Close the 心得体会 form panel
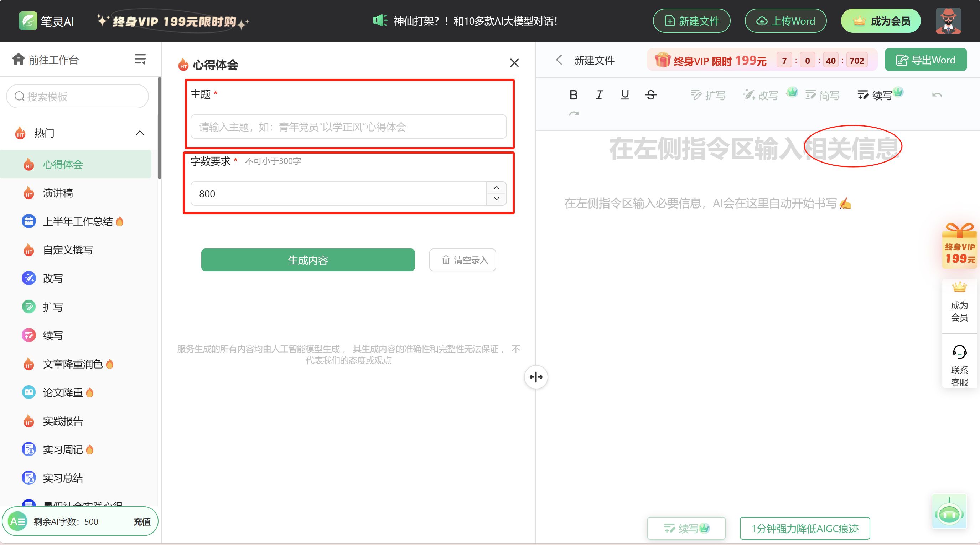 [514, 63]
